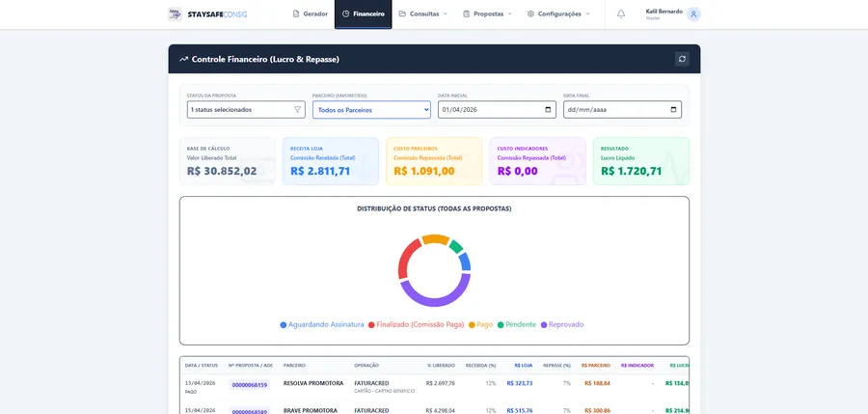Click the green Pendente donut segment
This screenshot has height=414, width=868.
tap(456, 246)
